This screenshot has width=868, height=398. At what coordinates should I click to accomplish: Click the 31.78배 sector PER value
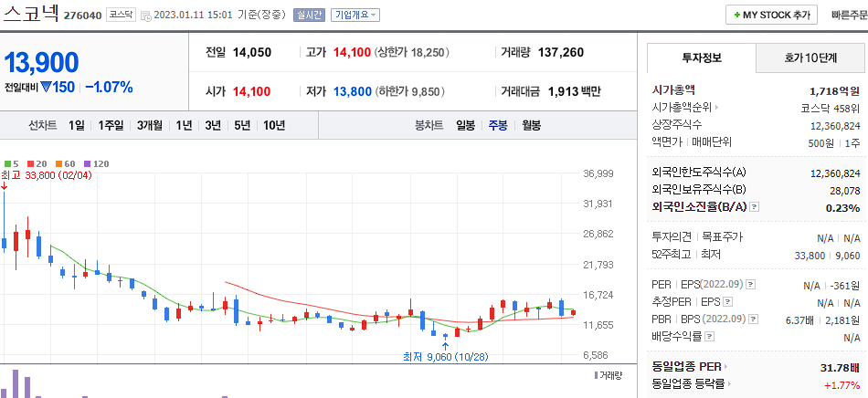pos(841,368)
